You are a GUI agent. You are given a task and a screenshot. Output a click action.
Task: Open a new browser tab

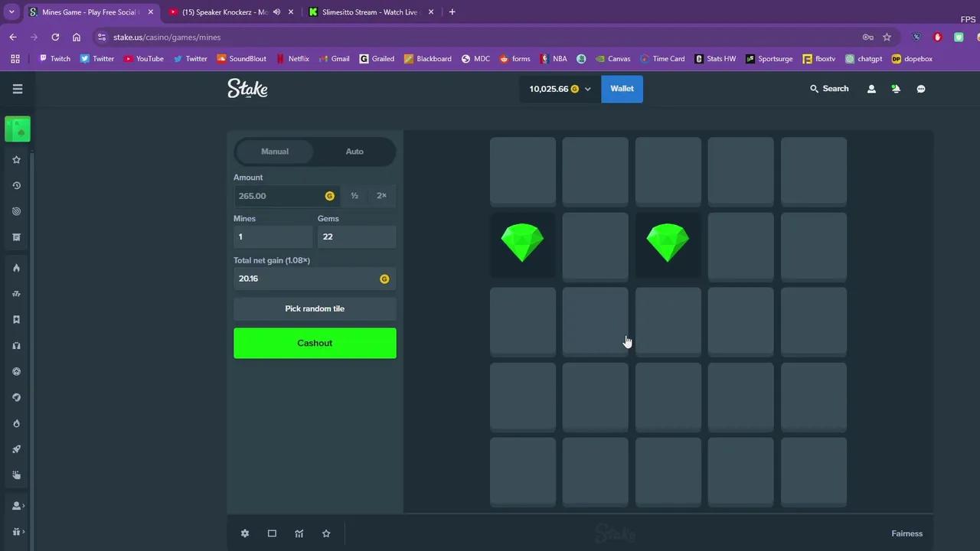452,12
